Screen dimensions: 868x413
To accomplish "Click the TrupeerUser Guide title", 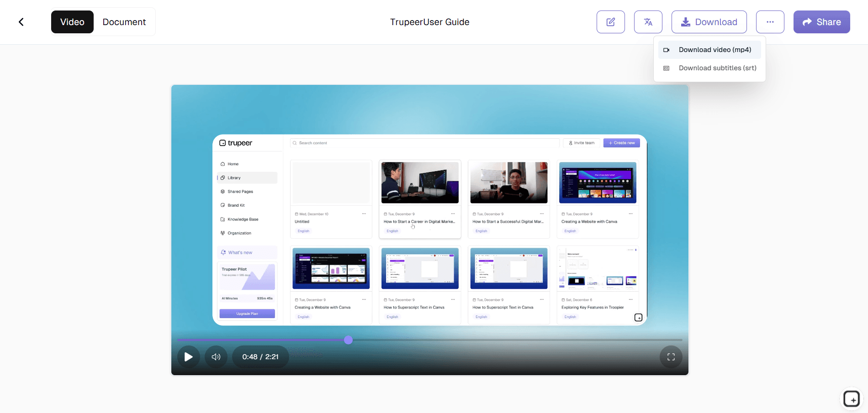I will [430, 22].
